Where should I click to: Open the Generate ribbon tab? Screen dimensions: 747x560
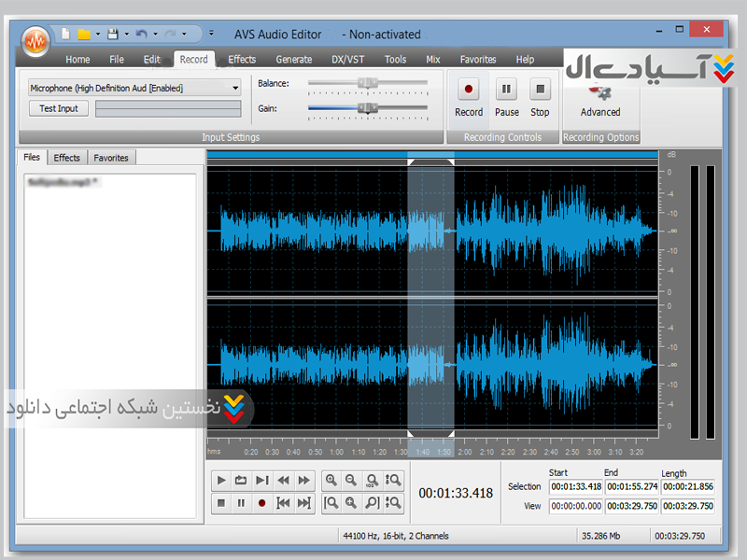click(x=294, y=60)
